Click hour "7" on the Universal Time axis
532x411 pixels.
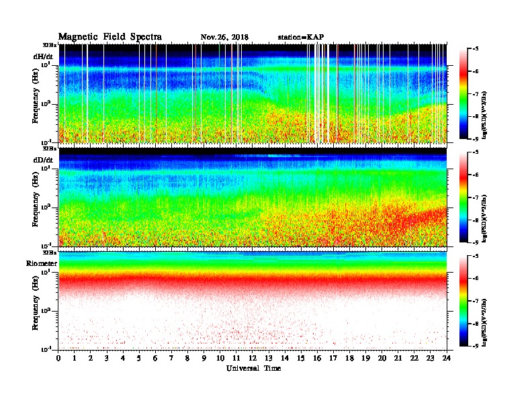coord(172,359)
